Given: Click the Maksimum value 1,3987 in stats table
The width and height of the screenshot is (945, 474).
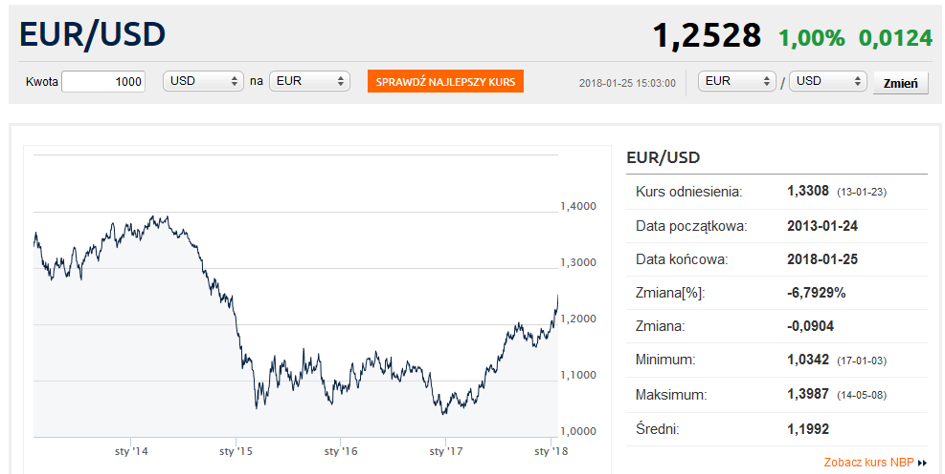Looking at the screenshot, I should pos(808,394).
